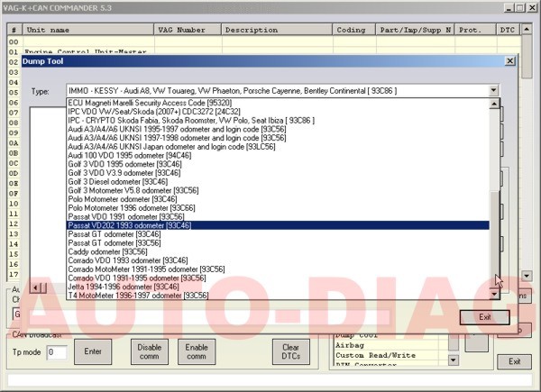Click Coding column header
The width and height of the screenshot is (541, 392).
pos(354,30)
